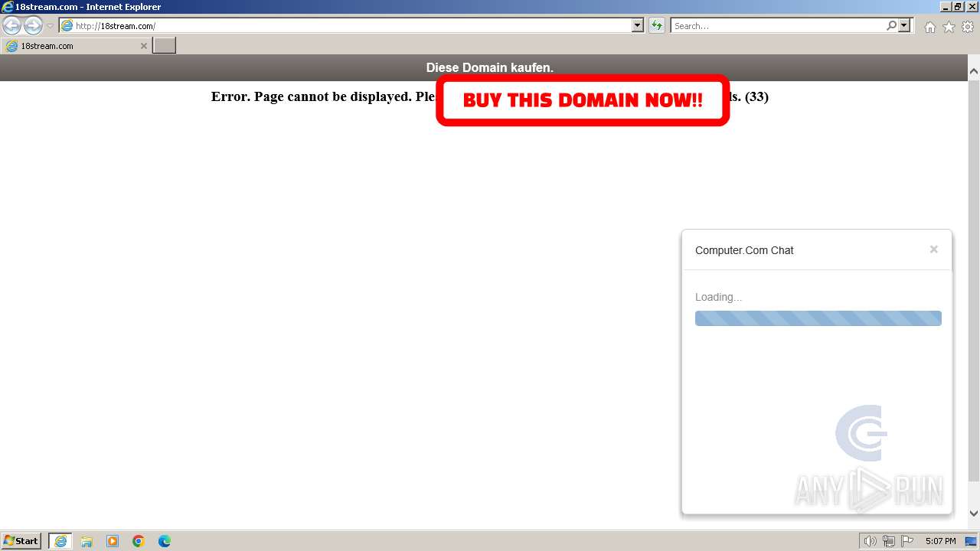Select the 18stream.com tab
Image resolution: width=980 pixels, height=551 pixels.
point(75,46)
